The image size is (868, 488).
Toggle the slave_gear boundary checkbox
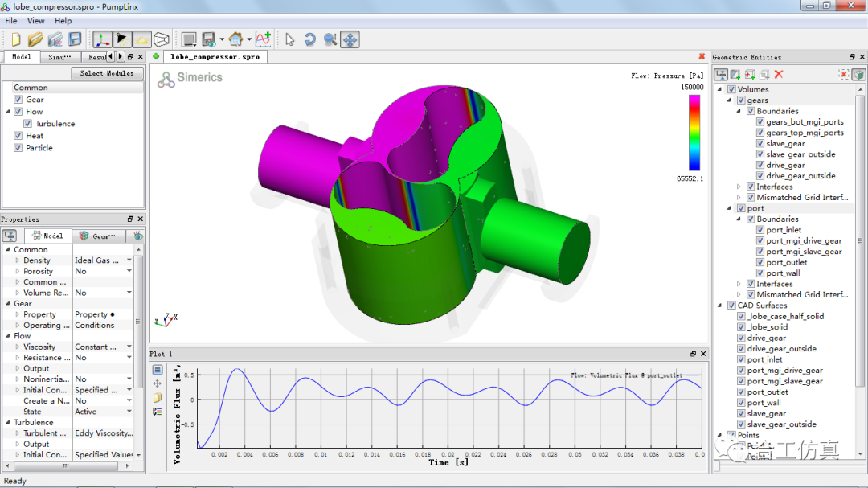pos(760,143)
